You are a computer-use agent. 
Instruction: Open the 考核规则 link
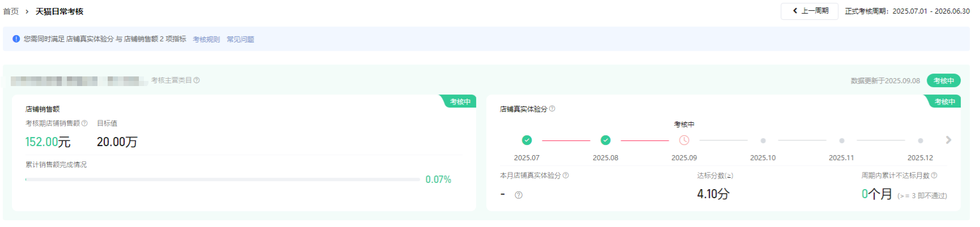[x=206, y=40]
